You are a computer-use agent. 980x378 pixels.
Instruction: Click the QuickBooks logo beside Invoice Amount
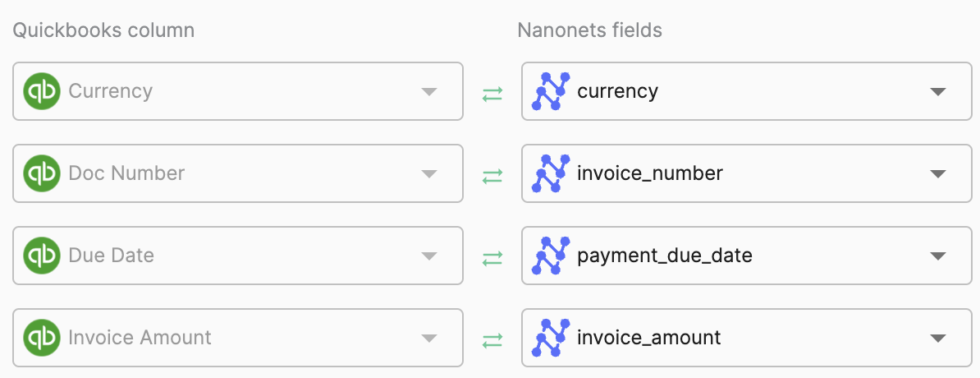tap(43, 338)
